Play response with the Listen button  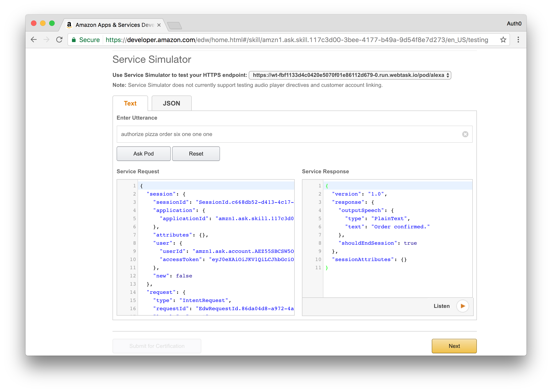tap(462, 306)
